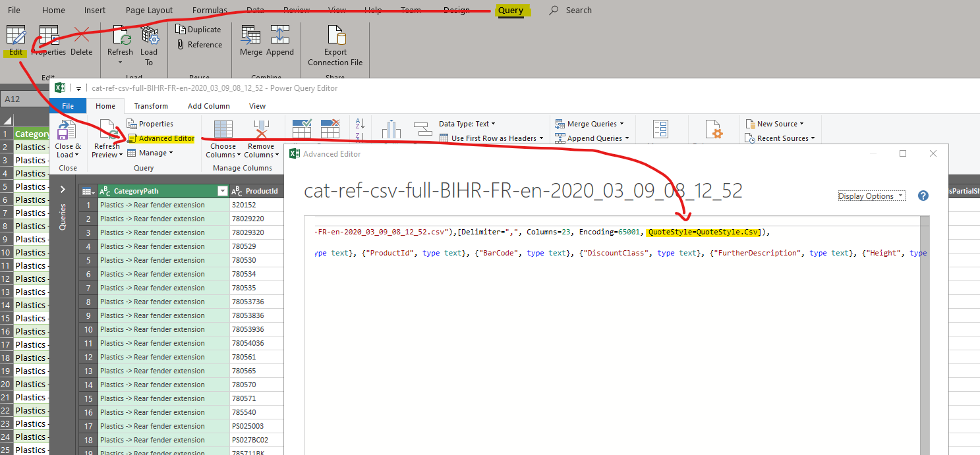Click the Append icon in Combine group

[x=280, y=36]
